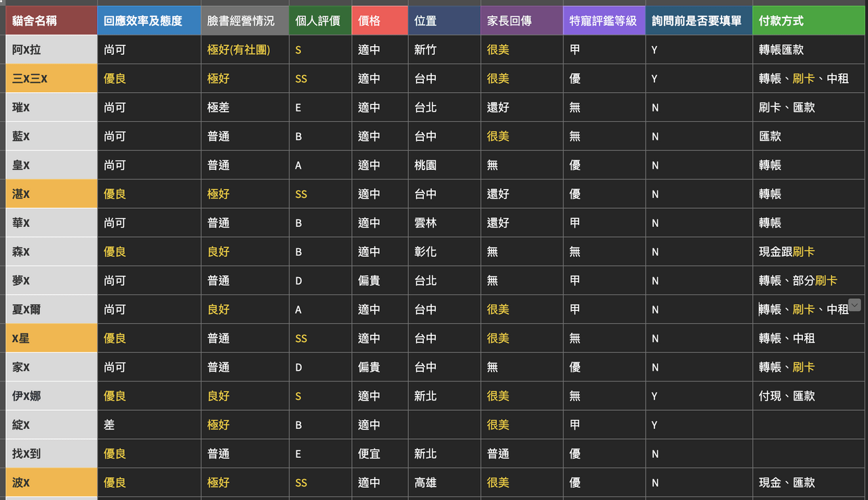
Task: Select the name cell 夢X
Action: click(52, 280)
